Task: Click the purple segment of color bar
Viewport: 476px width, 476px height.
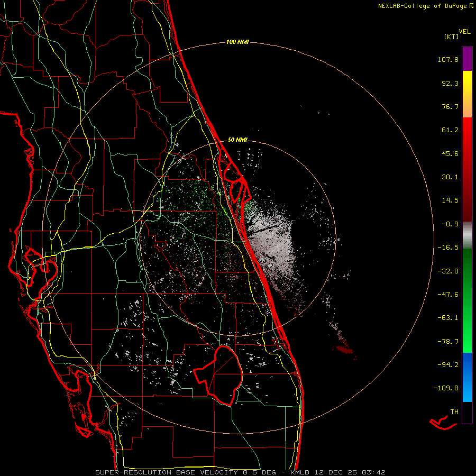Action: point(467,59)
